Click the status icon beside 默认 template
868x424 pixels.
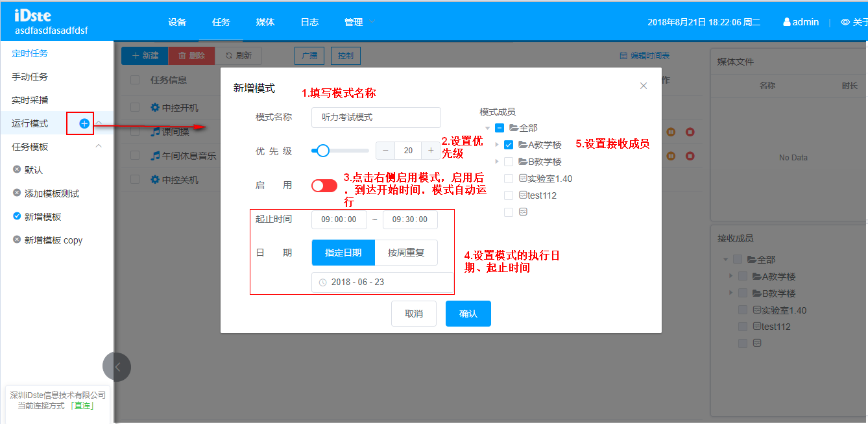coord(17,169)
